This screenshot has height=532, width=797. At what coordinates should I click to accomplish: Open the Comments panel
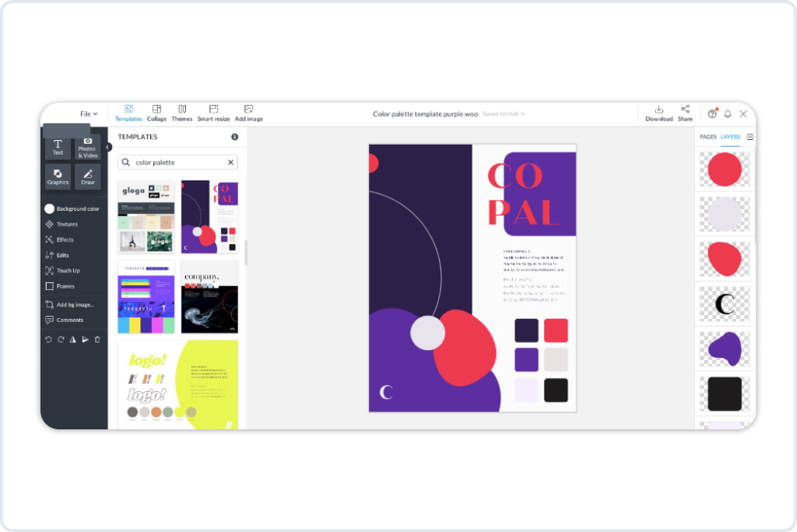pyautogui.click(x=65, y=320)
